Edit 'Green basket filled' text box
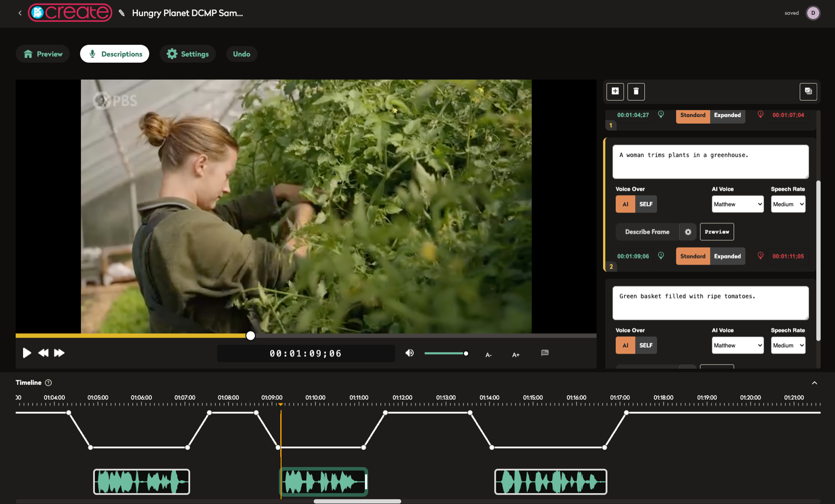This screenshot has height=504, width=835. tap(710, 303)
